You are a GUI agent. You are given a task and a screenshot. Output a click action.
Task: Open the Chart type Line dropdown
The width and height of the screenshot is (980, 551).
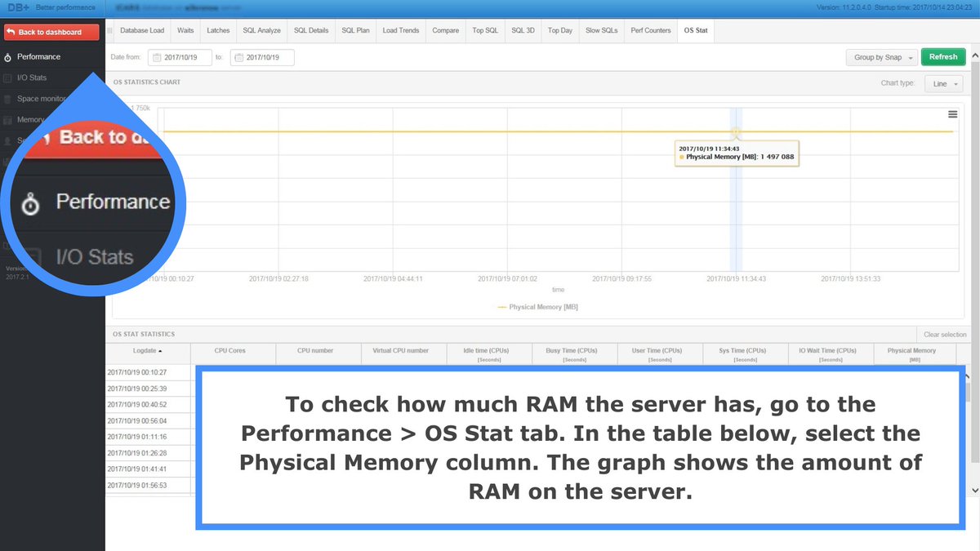click(x=944, y=83)
